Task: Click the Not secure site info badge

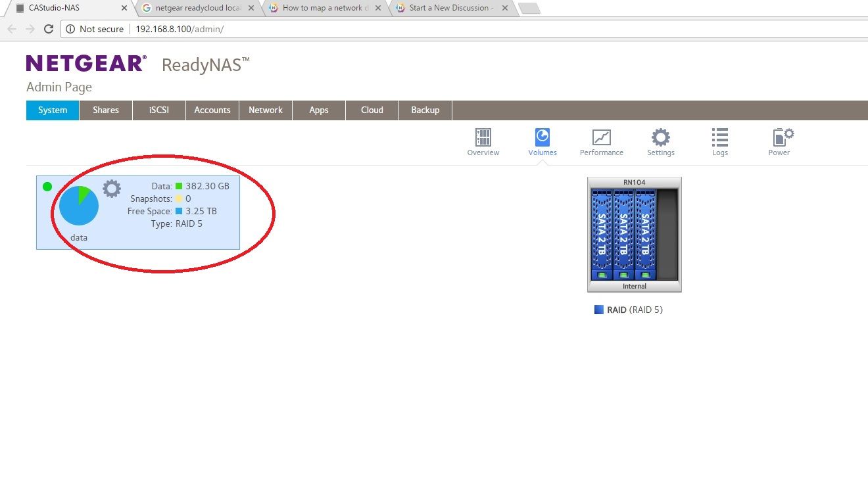Action: pos(96,29)
